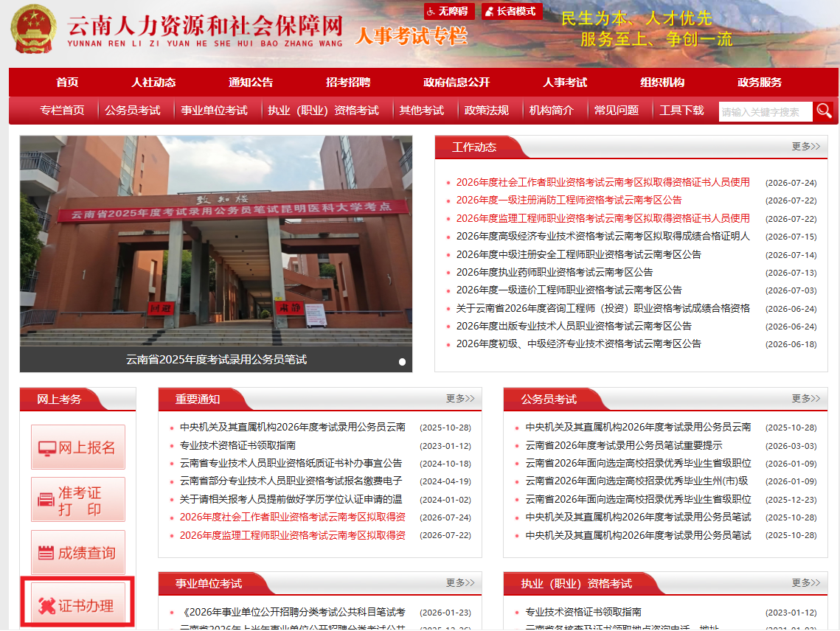840x631 pixels.
Task: Open 证书办理 certificate services button
Action: tap(77, 604)
